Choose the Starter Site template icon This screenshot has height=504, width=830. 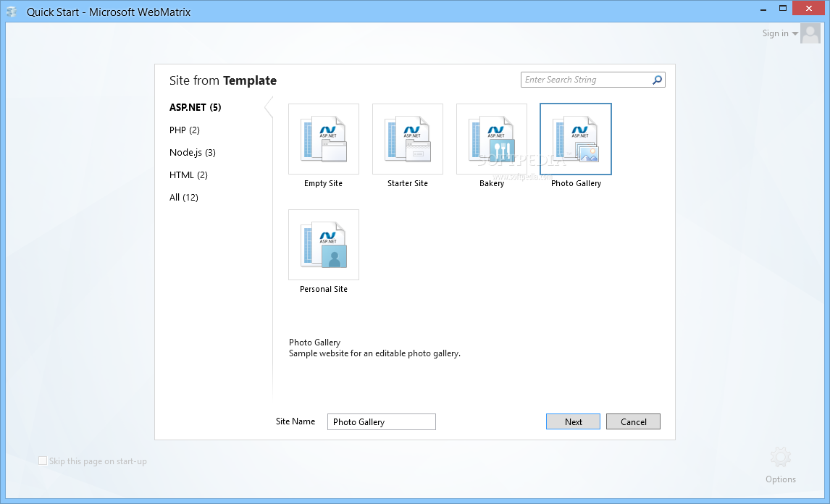click(408, 139)
